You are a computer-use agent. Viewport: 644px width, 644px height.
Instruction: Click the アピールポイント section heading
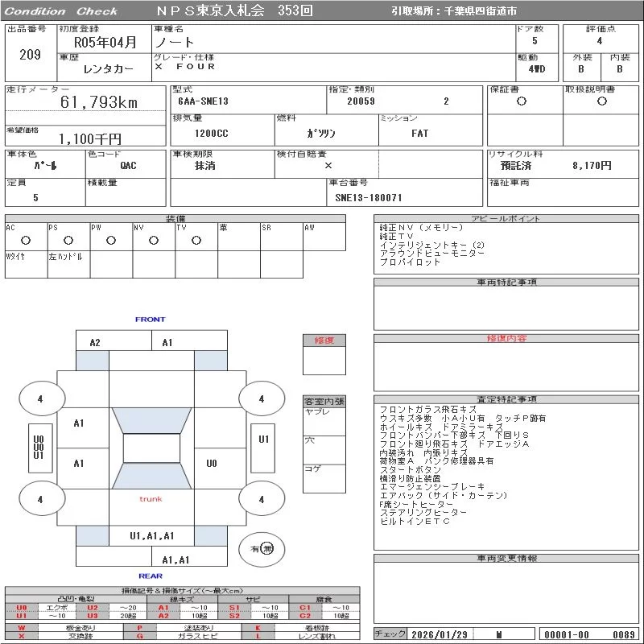[x=506, y=219]
